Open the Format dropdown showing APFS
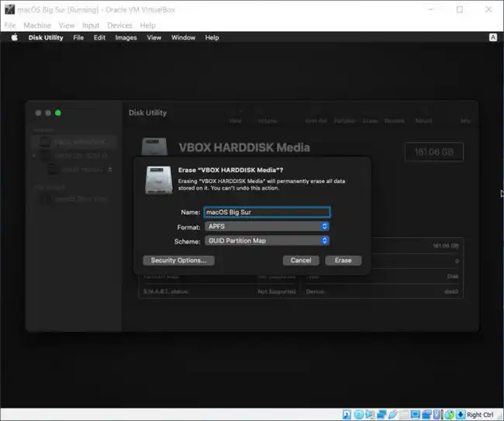 267,226
